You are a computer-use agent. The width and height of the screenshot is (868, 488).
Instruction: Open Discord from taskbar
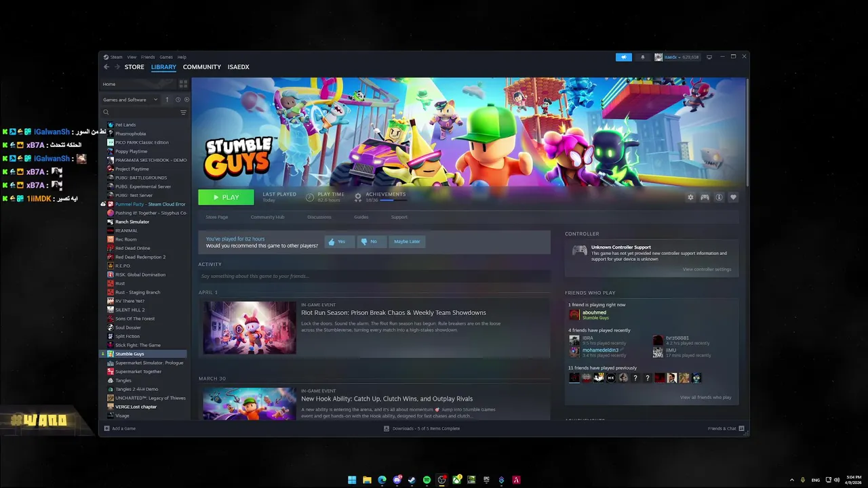[x=397, y=480]
